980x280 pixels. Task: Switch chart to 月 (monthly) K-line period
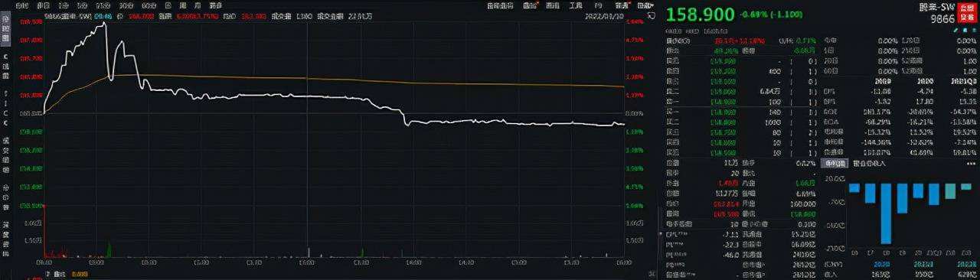coord(198,5)
